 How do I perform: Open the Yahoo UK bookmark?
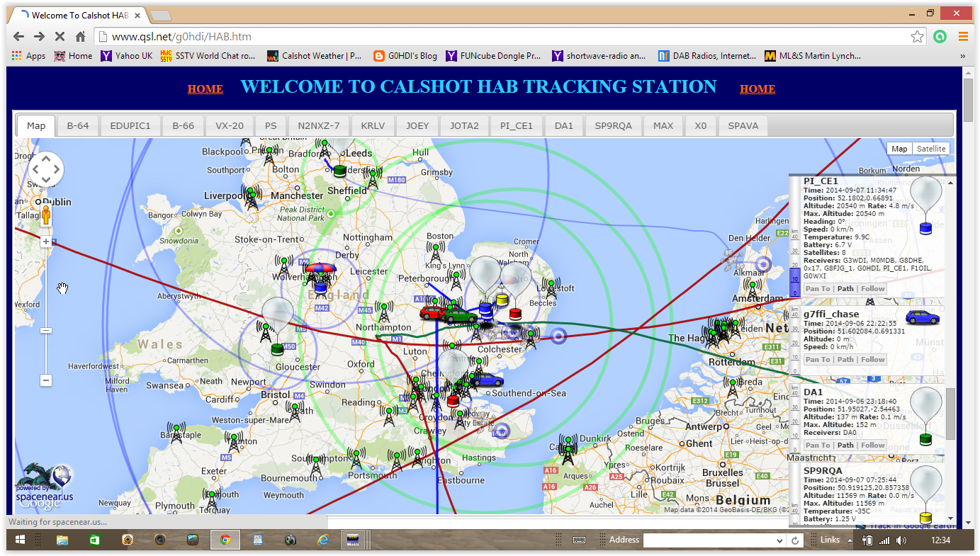(127, 56)
